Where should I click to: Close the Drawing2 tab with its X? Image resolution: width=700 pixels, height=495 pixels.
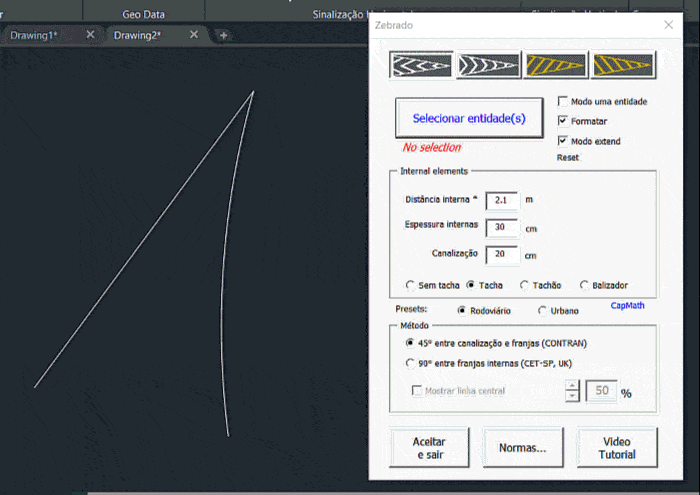(194, 35)
